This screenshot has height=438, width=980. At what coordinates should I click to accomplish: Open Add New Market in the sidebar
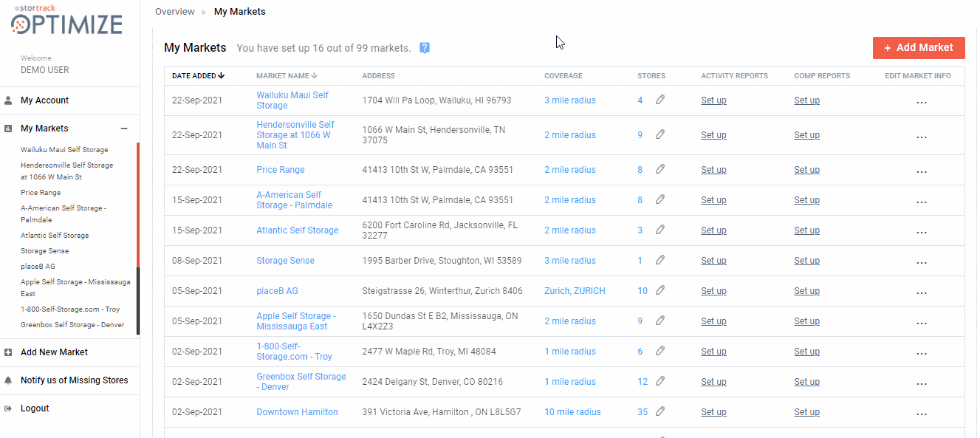tap(54, 352)
